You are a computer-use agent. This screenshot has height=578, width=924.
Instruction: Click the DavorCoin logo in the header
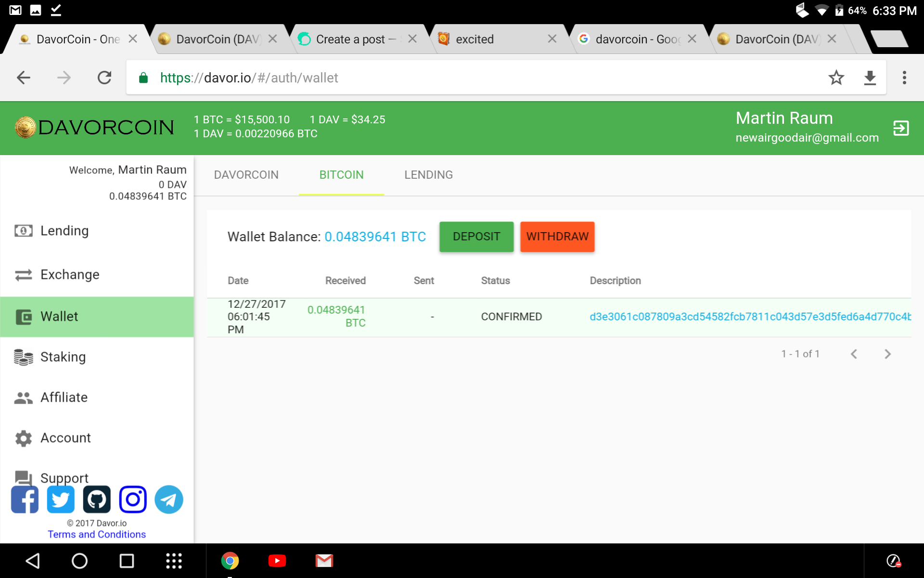pos(94,128)
